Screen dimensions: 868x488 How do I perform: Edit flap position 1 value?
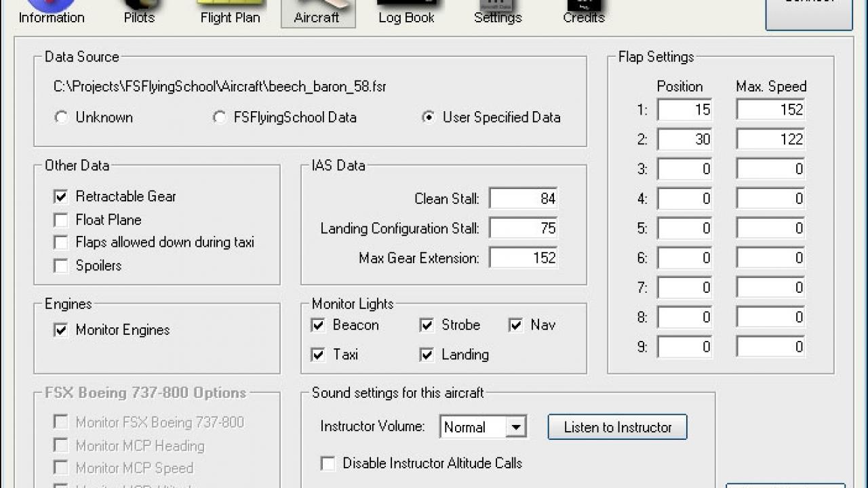pos(684,109)
